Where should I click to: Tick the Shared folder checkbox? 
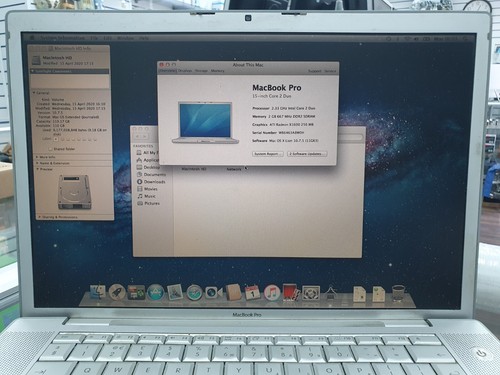pyautogui.click(x=50, y=149)
